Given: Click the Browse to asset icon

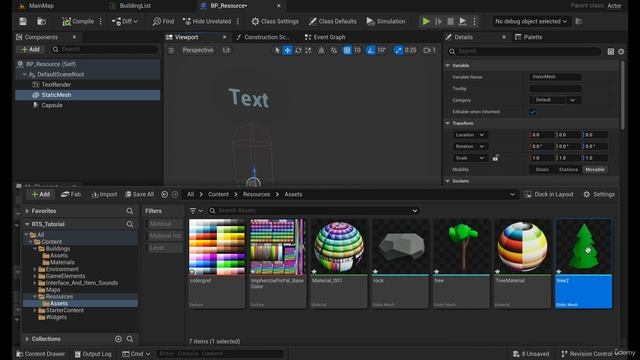Looking at the screenshot, I should pos(41,21).
